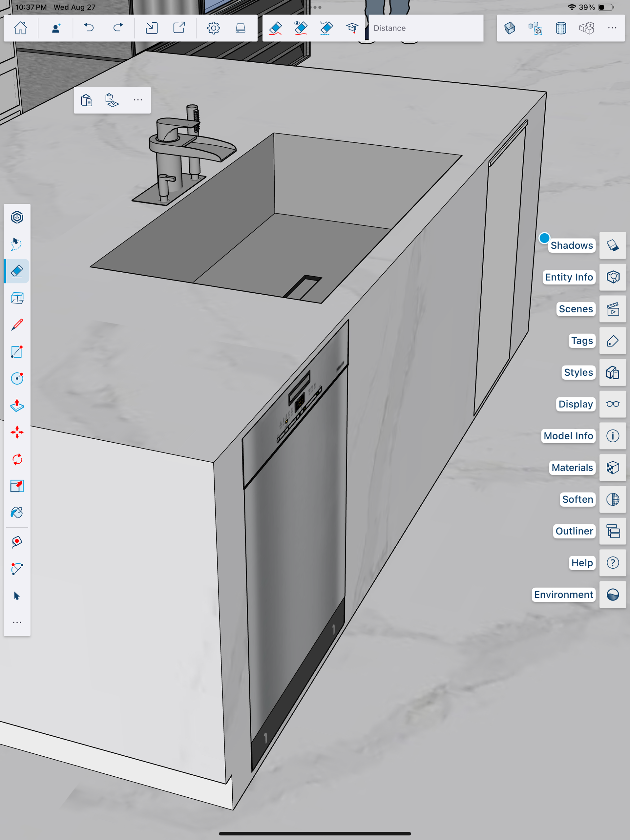Select the Eraser tool in left toolbar
The image size is (630, 840).
click(17, 271)
